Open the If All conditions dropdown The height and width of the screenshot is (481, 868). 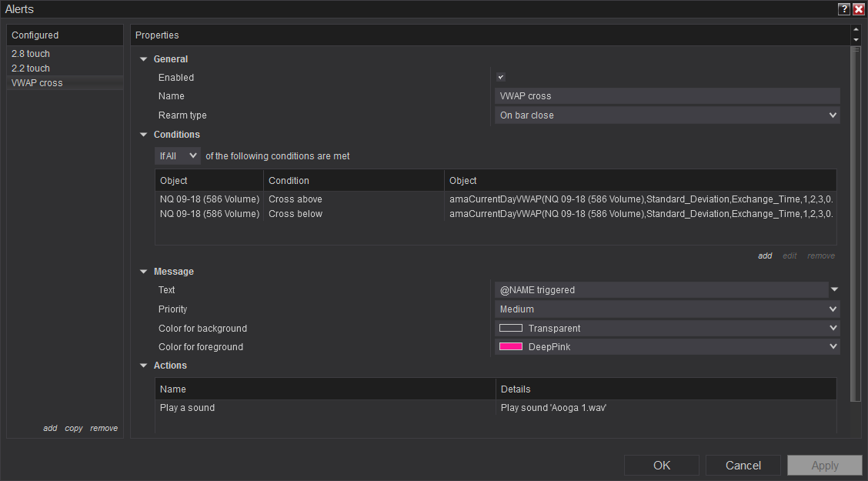coord(178,156)
